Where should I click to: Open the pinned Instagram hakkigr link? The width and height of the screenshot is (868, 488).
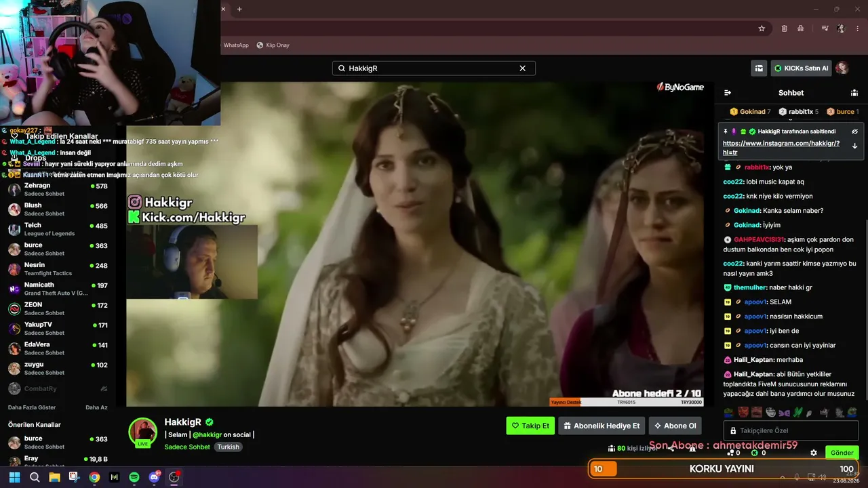(781, 148)
